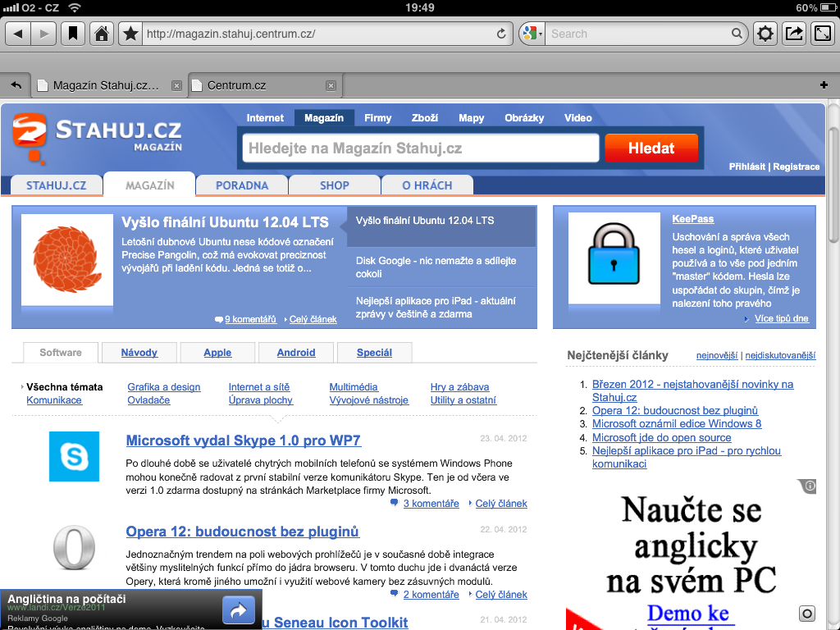This screenshot has height=630, width=840.
Task: Click the Přihlásit link
Action: (746, 167)
